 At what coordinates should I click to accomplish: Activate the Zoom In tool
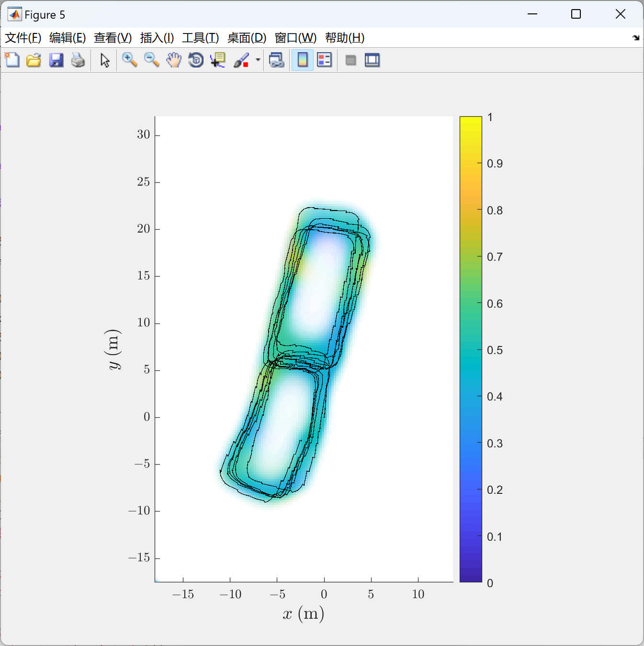coord(130,60)
